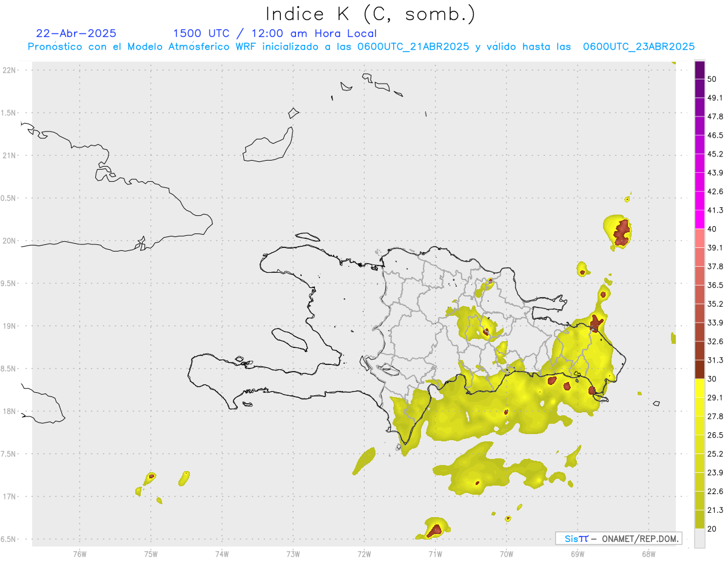Click the colorbar value "26.5"
This screenshot has width=728, height=562.
click(715, 435)
